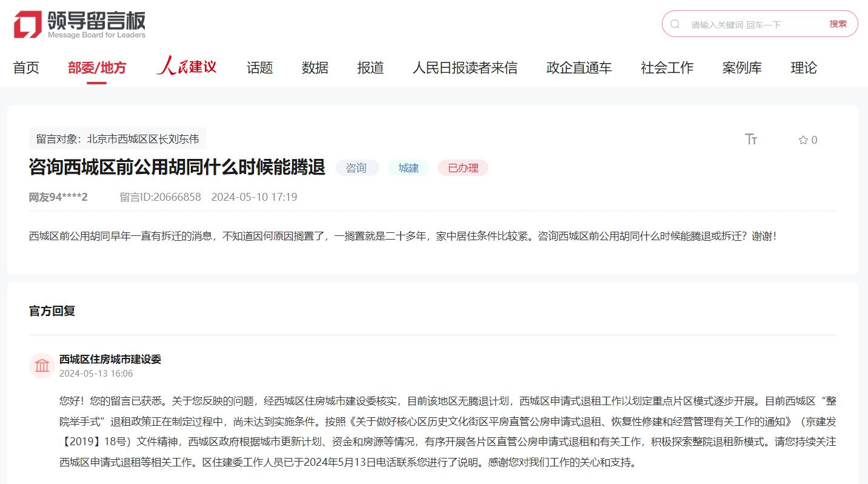Navigate to 政企直通车 page
868x484 pixels.
(579, 68)
